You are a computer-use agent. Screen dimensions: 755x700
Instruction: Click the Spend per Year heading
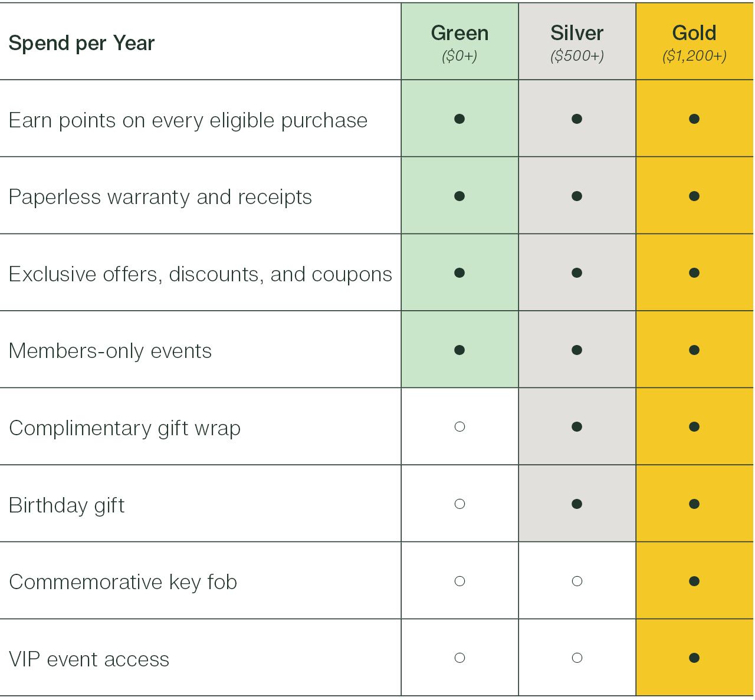click(x=81, y=43)
